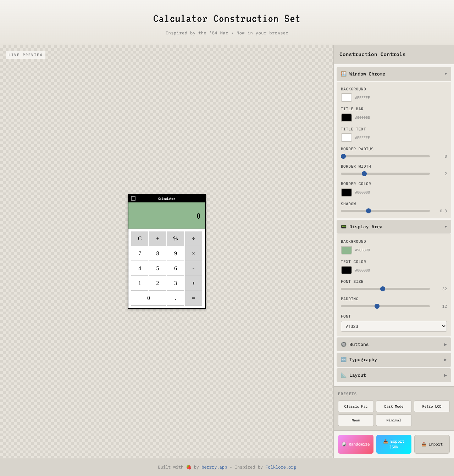Click the strawberry icon in the footer
The height and width of the screenshot is (476, 454).
click(x=188, y=467)
